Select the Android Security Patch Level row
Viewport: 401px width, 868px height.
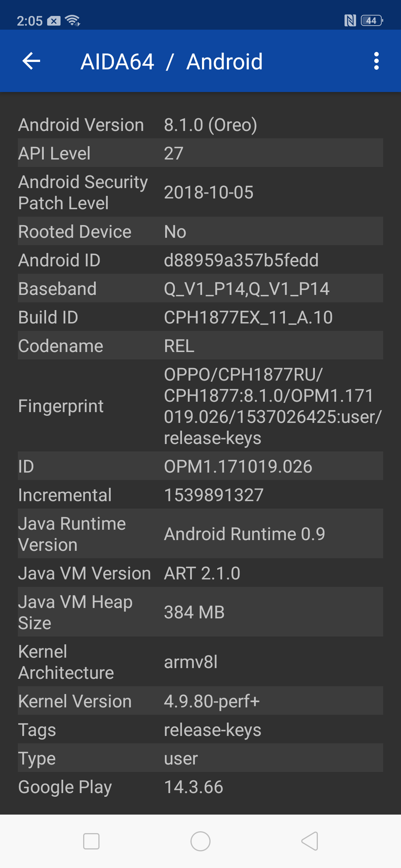200,192
